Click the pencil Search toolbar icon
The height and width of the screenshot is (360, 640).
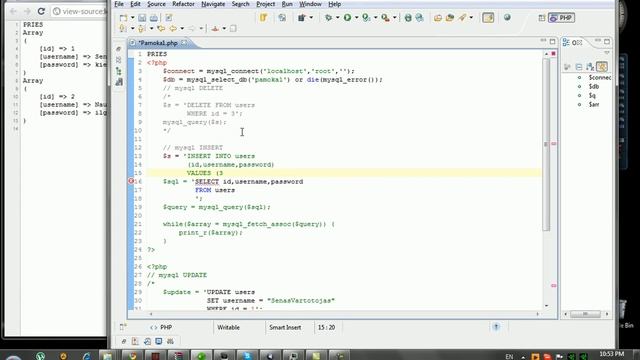462,18
